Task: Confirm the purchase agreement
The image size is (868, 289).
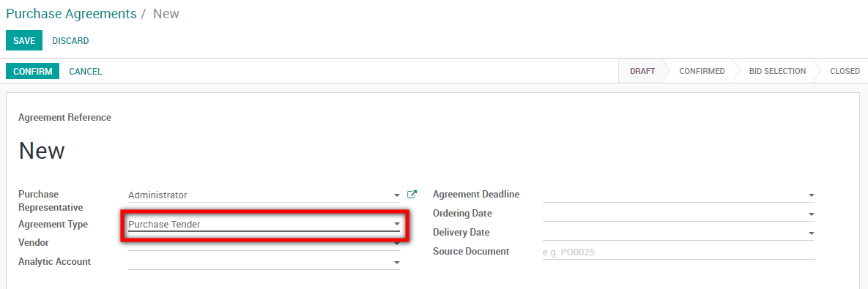Action: pyautogui.click(x=33, y=71)
